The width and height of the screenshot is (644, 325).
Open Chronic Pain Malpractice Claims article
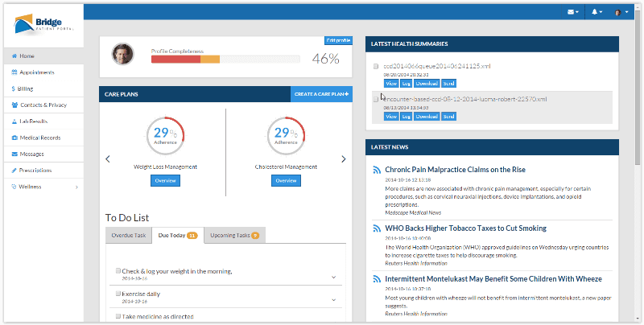(x=455, y=170)
